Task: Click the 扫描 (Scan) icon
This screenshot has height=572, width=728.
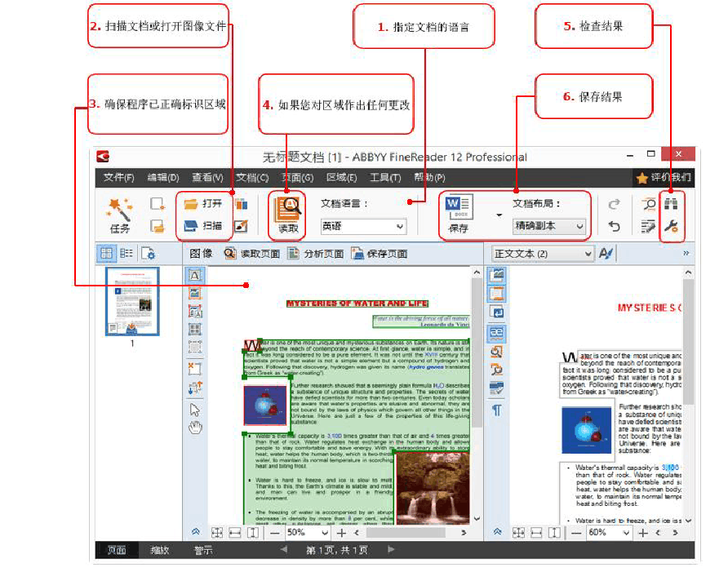Action: click(x=202, y=226)
